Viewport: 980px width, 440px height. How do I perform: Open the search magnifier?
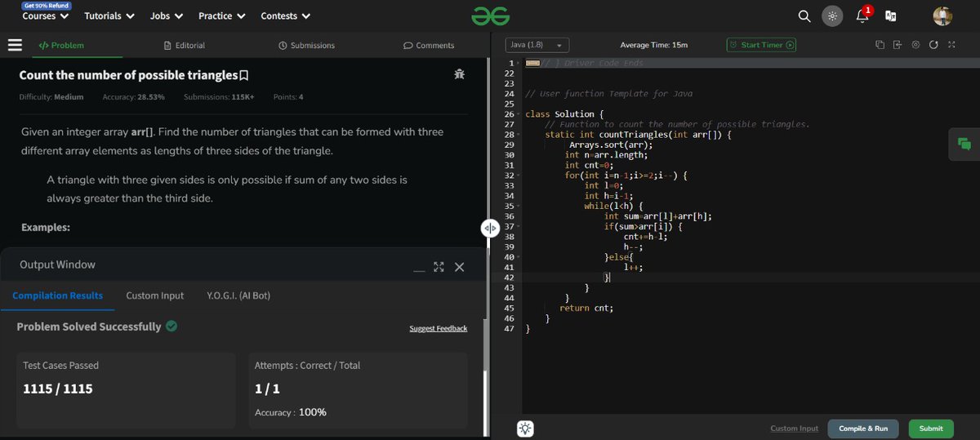pos(804,16)
